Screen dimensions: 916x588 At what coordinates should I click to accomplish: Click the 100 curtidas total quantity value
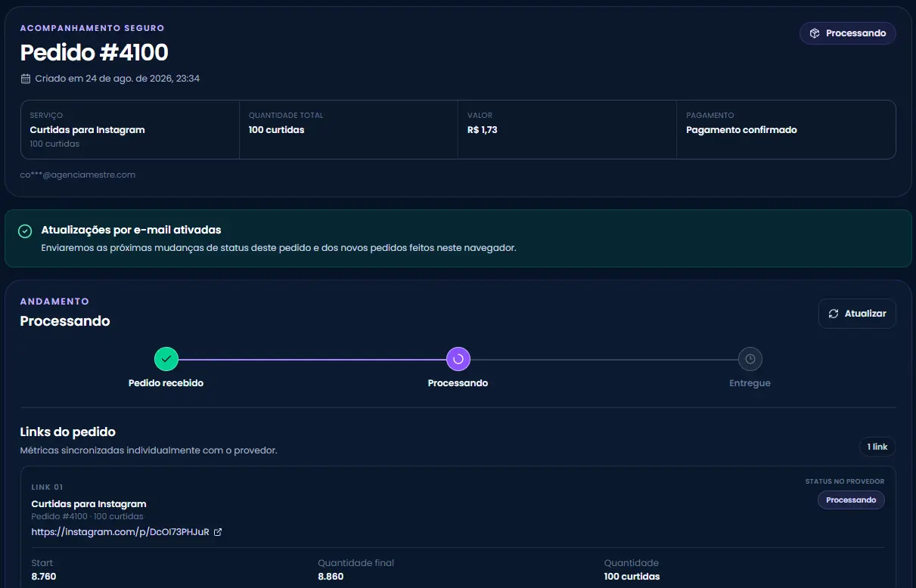(276, 130)
